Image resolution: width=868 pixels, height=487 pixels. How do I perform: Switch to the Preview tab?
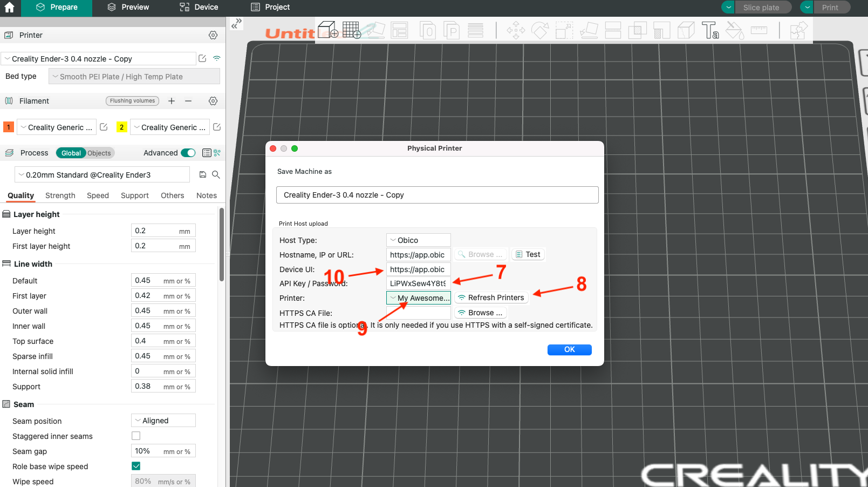(x=128, y=8)
